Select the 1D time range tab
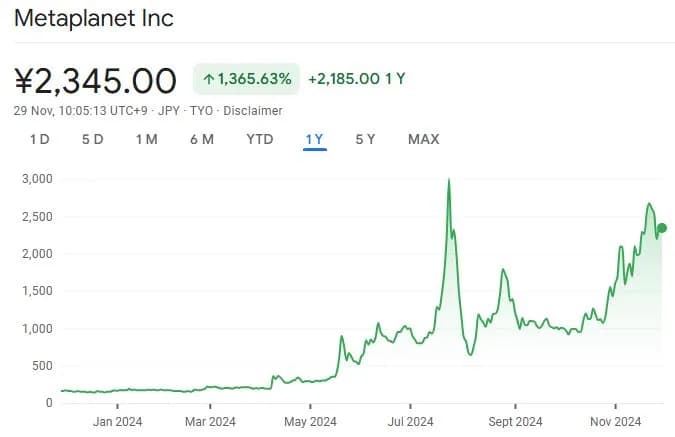 pos(39,139)
